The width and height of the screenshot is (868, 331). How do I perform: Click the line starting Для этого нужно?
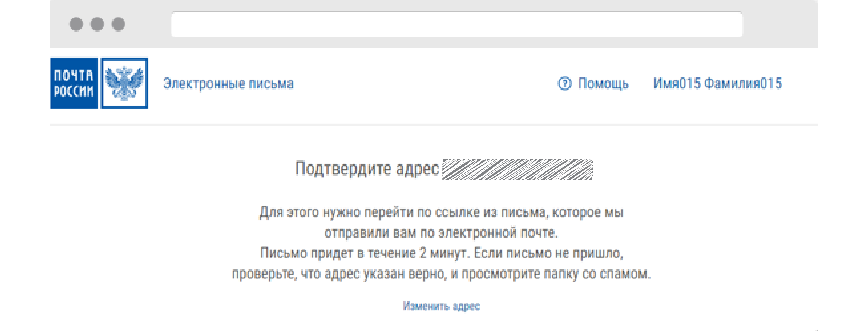tap(441, 212)
